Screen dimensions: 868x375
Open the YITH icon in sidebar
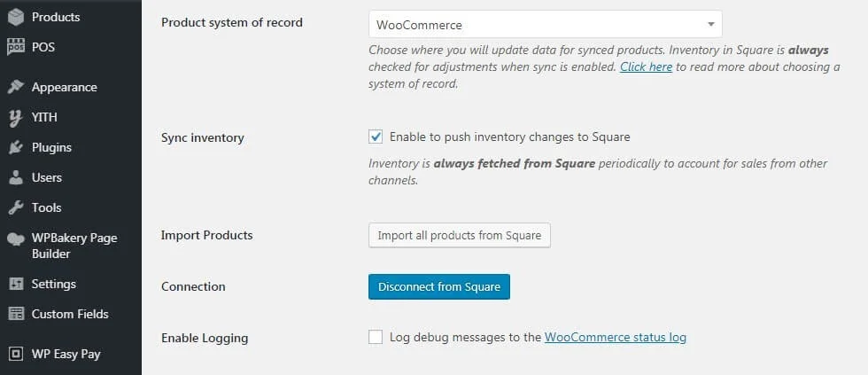tap(16, 117)
